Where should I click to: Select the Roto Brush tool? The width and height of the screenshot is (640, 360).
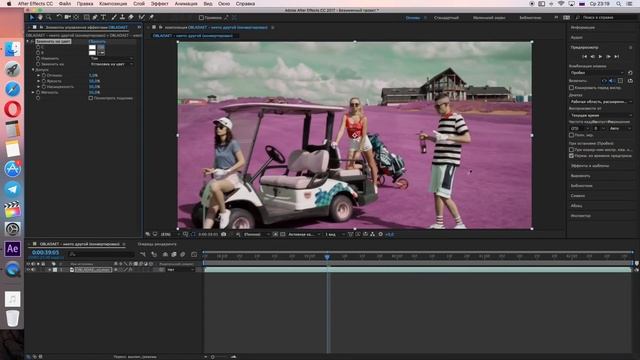[141, 17]
